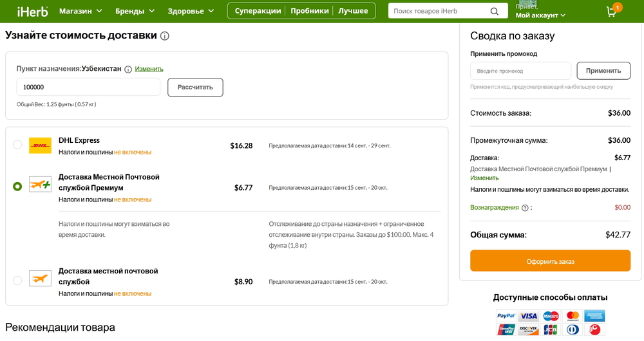
Task: Click the PayPal payment icon
Action: point(506,316)
